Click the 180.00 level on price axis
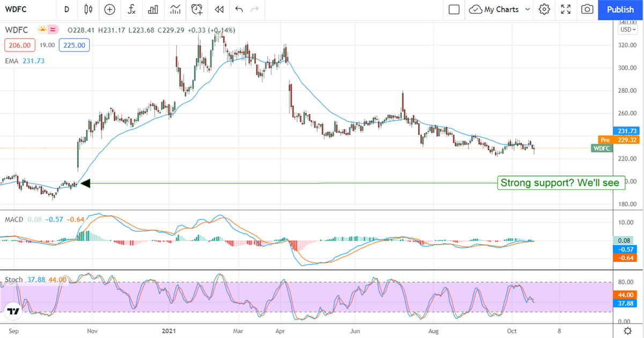 click(627, 204)
